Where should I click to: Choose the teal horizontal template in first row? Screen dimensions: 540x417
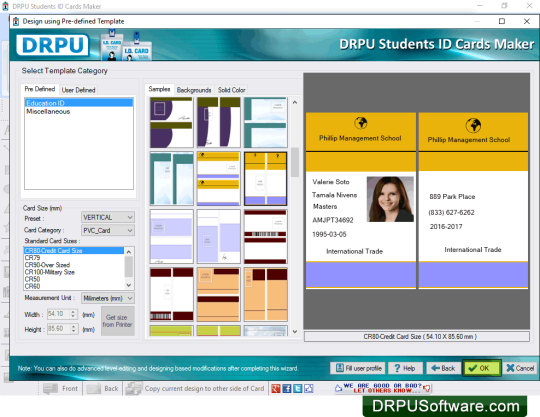coord(266,122)
